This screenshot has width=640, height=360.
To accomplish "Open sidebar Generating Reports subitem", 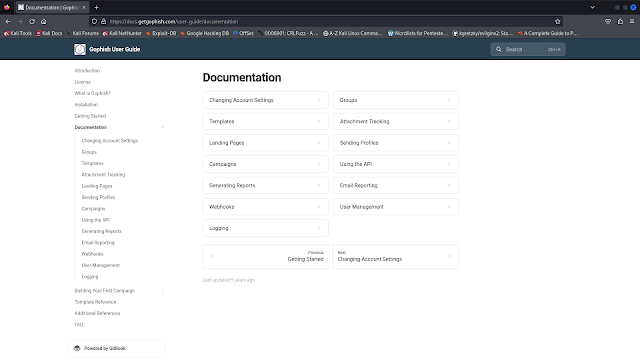I will [102, 231].
